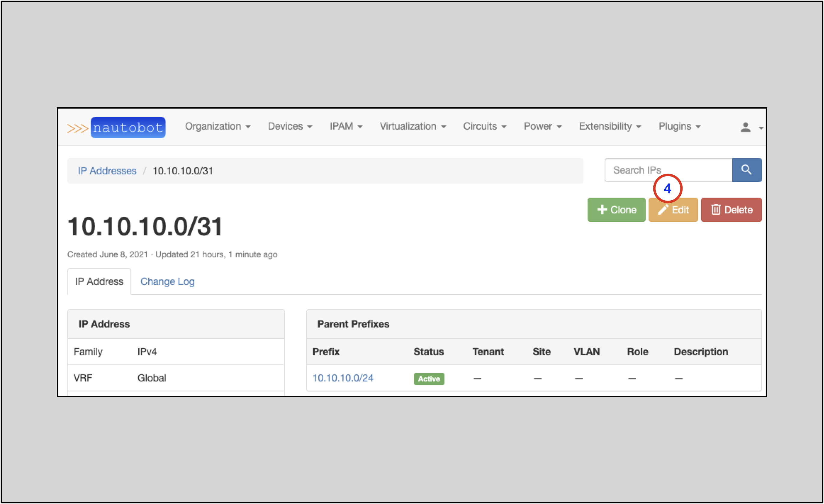Viewport: 824px width, 504px height.
Task: Click the nautobot logo
Action: coord(128,127)
